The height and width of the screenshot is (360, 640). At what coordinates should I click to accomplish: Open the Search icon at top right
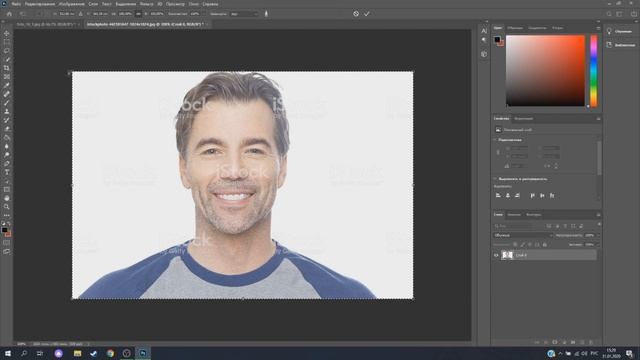(x=609, y=13)
